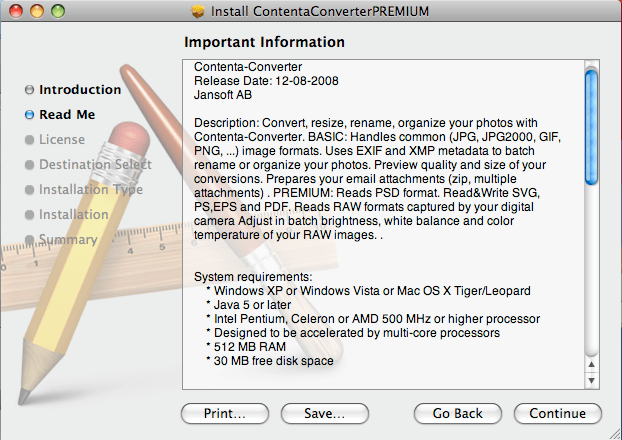Click the Print... button
Viewport: 622px width, 440px height.
pos(225,413)
